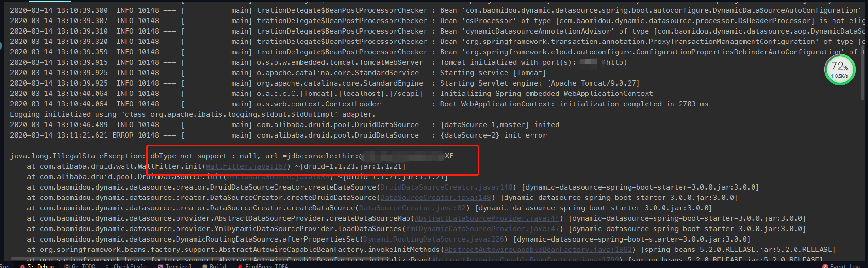Open WallFilter.java:167 stack trace link
868x268 pixels.
pyautogui.click(x=246, y=166)
